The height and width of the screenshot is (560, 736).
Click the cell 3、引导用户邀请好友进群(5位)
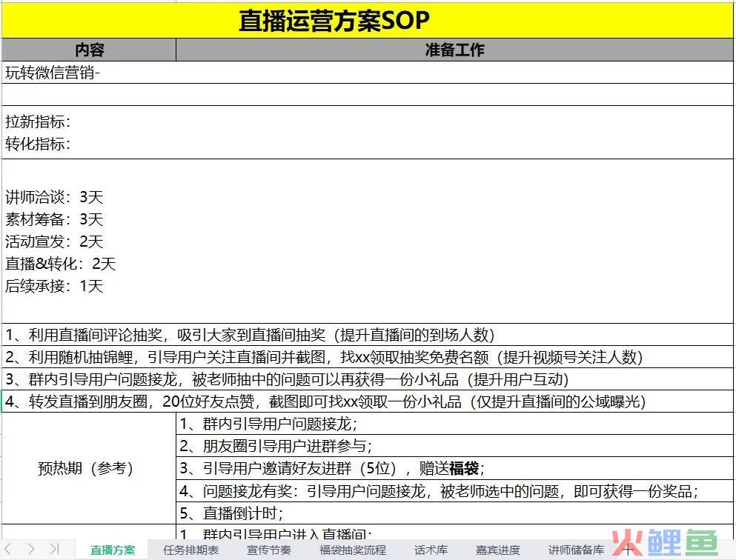click(454, 469)
